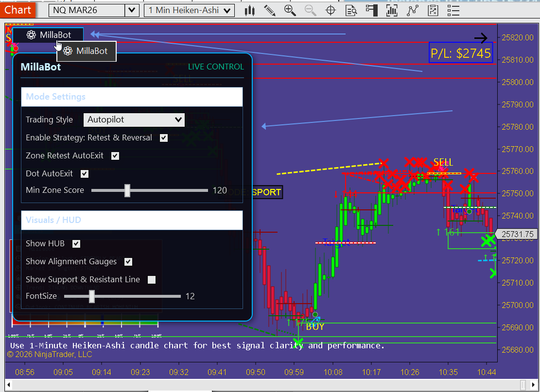Open the indicators zigzag line icon
Viewport: 540px width, 392px height.
412,10
